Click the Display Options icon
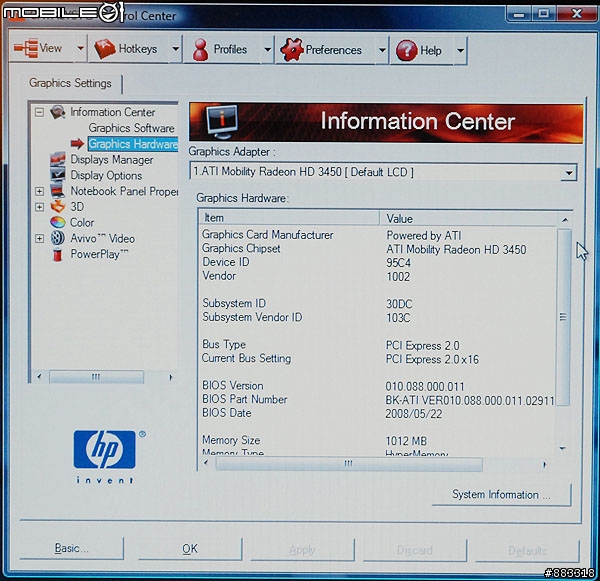The width and height of the screenshot is (600, 581). click(x=58, y=175)
